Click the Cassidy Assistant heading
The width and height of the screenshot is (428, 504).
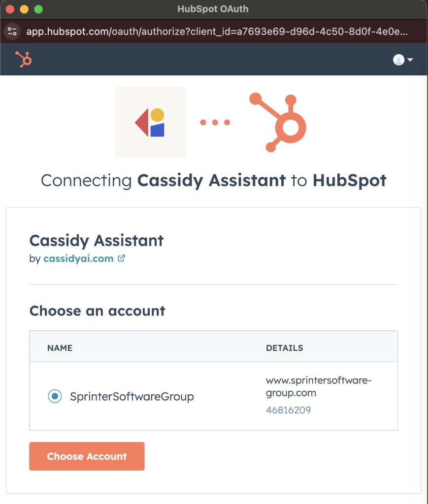(x=97, y=241)
